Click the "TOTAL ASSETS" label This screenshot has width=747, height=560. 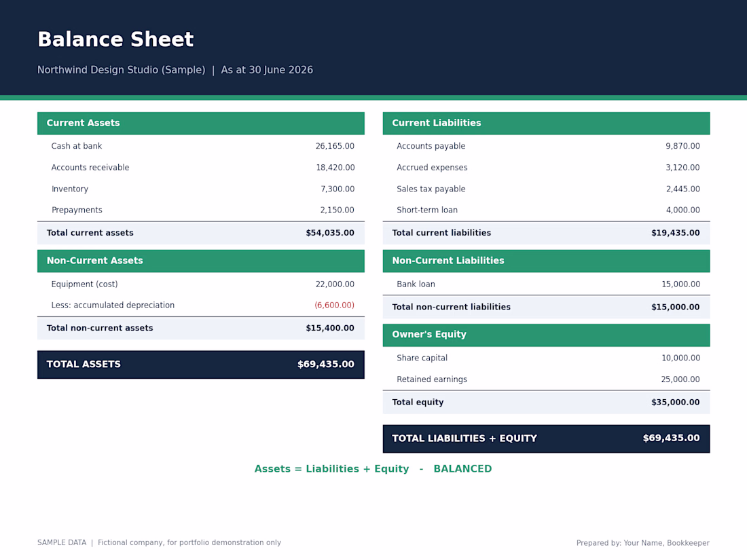click(84, 365)
